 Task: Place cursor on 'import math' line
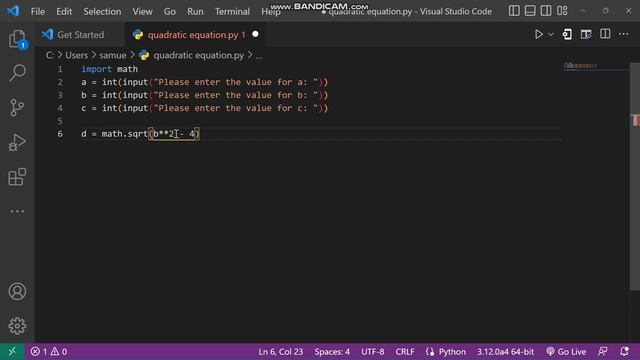point(109,69)
